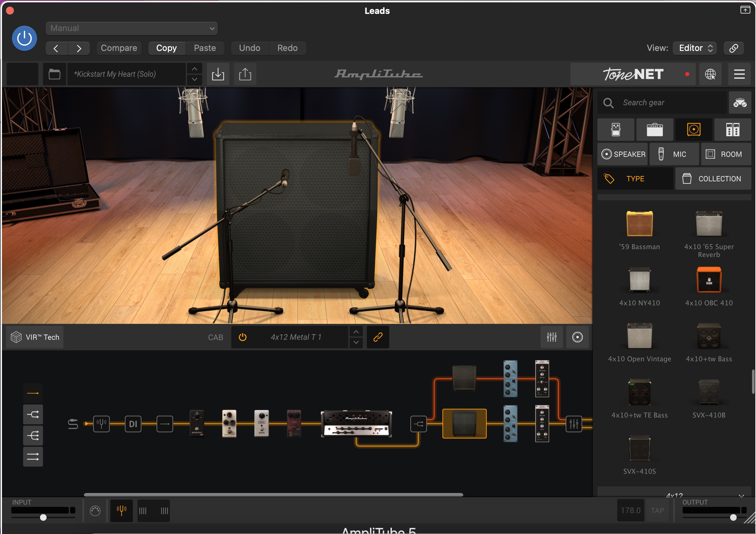Image resolution: width=756 pixels, height=534 pixels.
Task: Open VIR Tech settings
Action: point(35,337)
